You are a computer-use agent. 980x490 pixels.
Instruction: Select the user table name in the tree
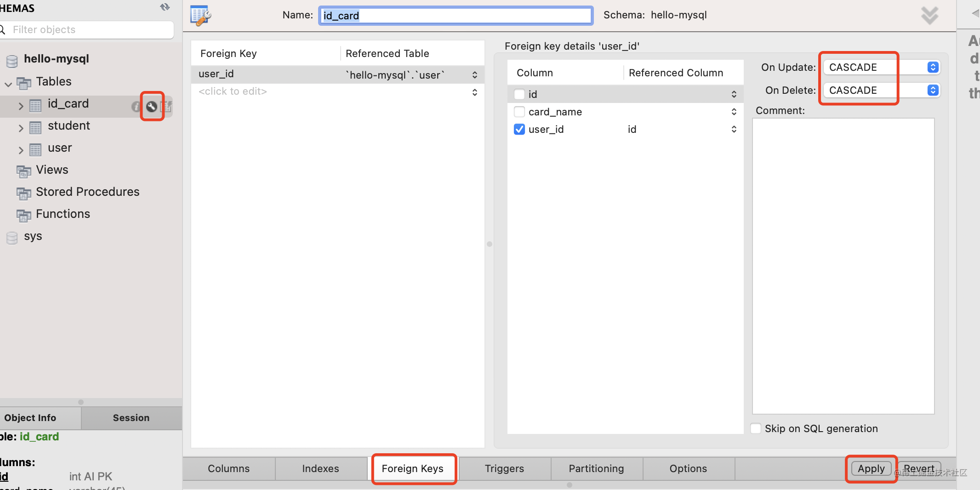pyautogui.click(x=60, y=148)
